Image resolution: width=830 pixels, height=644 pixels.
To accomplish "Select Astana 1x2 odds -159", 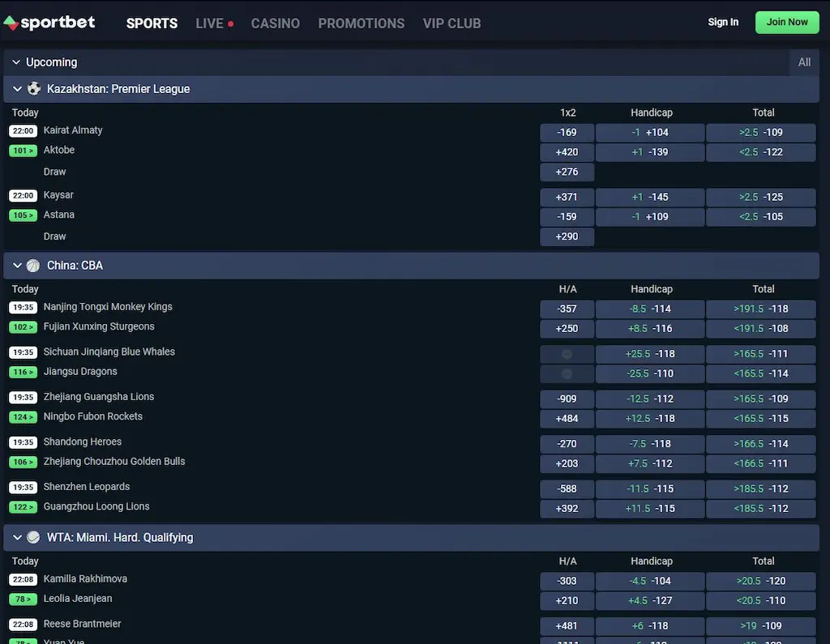I will (x=567, y=216).
